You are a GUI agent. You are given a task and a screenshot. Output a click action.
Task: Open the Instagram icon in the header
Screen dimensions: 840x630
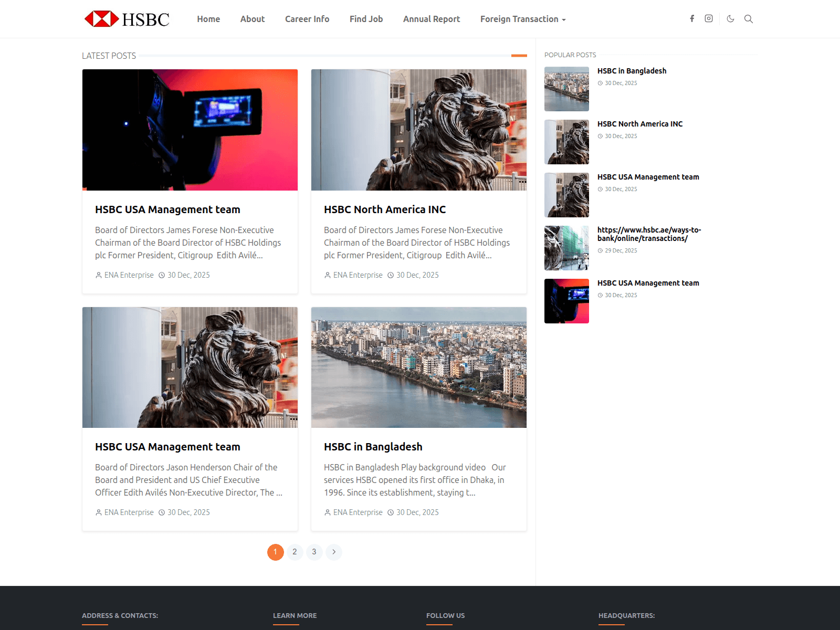pos(709,18)
